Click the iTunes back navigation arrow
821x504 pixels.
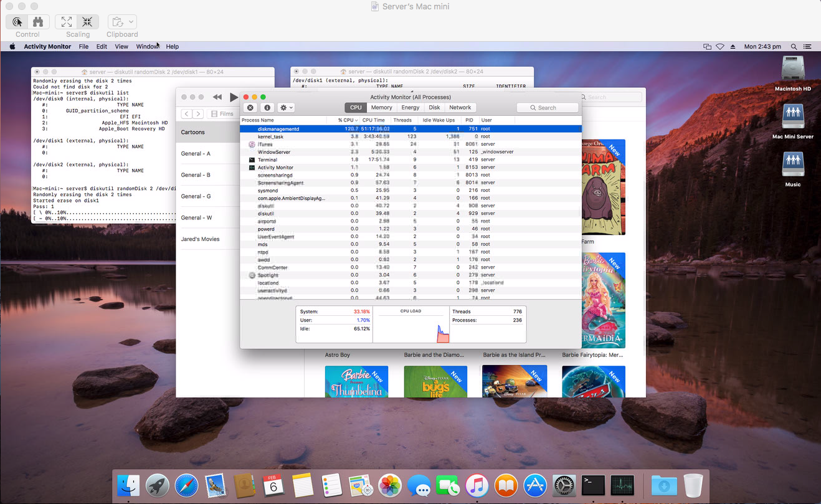(186, 114)
